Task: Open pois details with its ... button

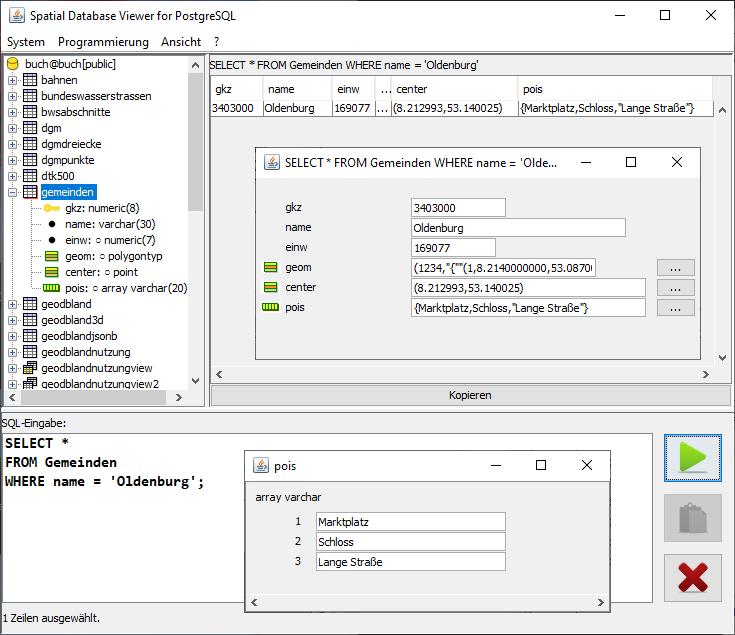Action: click(x=675, y=308)
